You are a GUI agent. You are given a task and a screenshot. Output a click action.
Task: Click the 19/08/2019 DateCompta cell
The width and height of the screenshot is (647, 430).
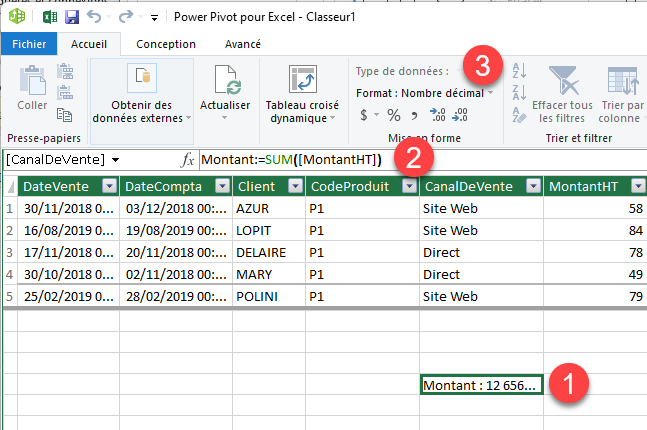tap(176, 230)
